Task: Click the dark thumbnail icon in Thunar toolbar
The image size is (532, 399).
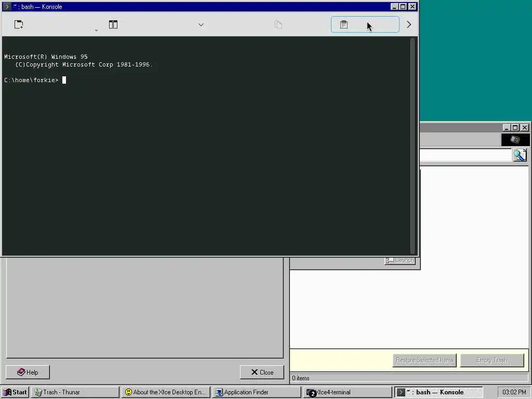Action: point(515,140)
